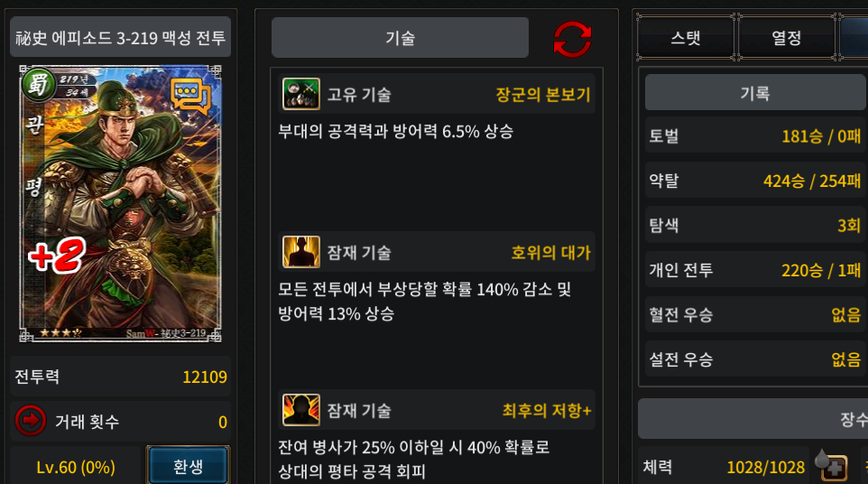Click the 秘史 에피소드 3-219 title bar
This screenshot has width=868, height=484.
coord(121,37)
